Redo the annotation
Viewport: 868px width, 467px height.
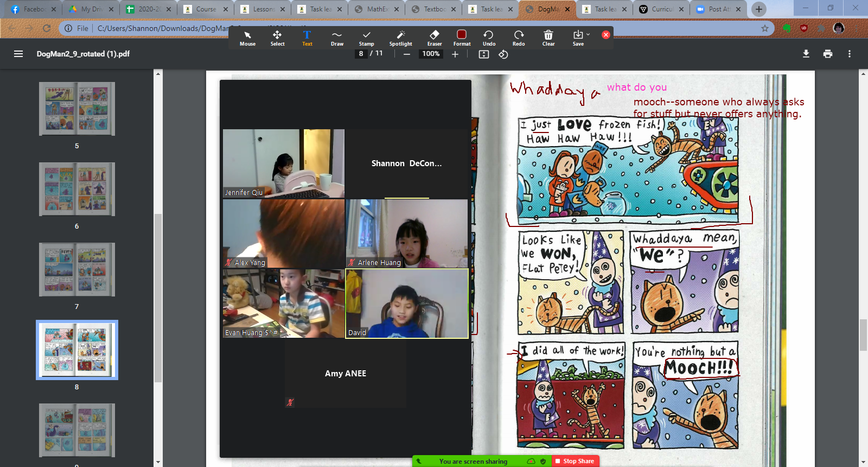click(x=519, y=38)
